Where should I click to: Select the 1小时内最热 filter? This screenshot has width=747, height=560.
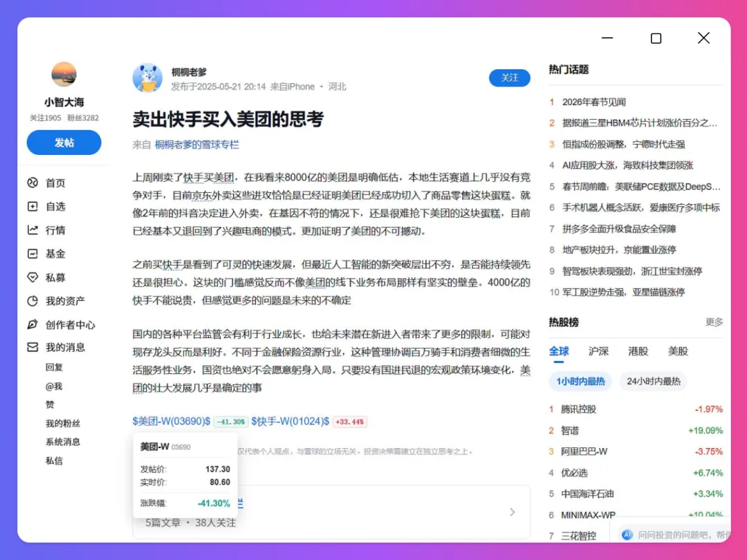click(x=580, y=382)
